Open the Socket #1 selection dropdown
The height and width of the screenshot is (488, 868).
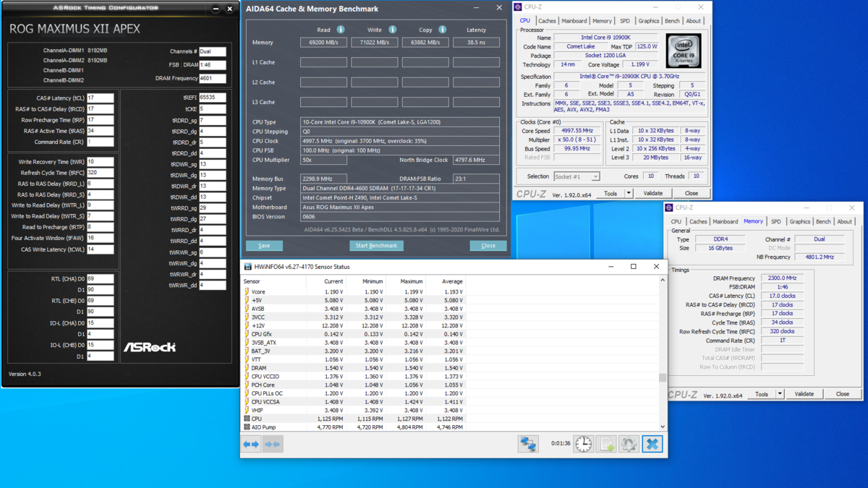576,176
